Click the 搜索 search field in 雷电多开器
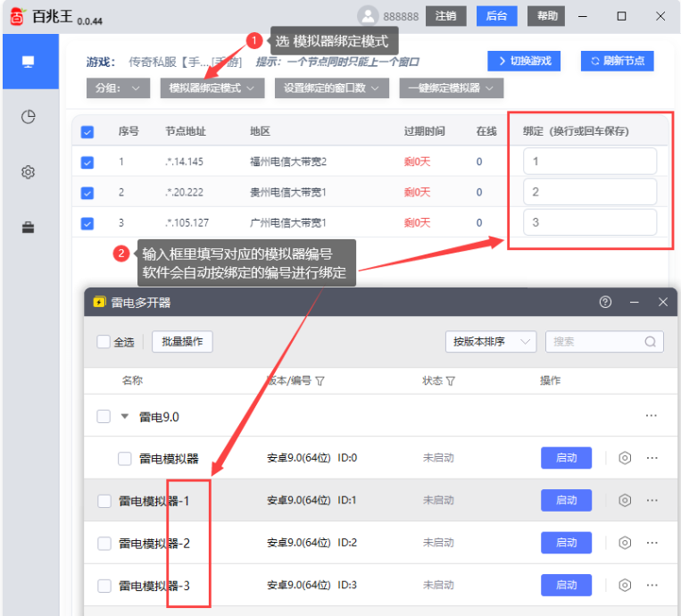Viewport: 681px width, 616px height. pyautogui.click(x=604, y=342)
